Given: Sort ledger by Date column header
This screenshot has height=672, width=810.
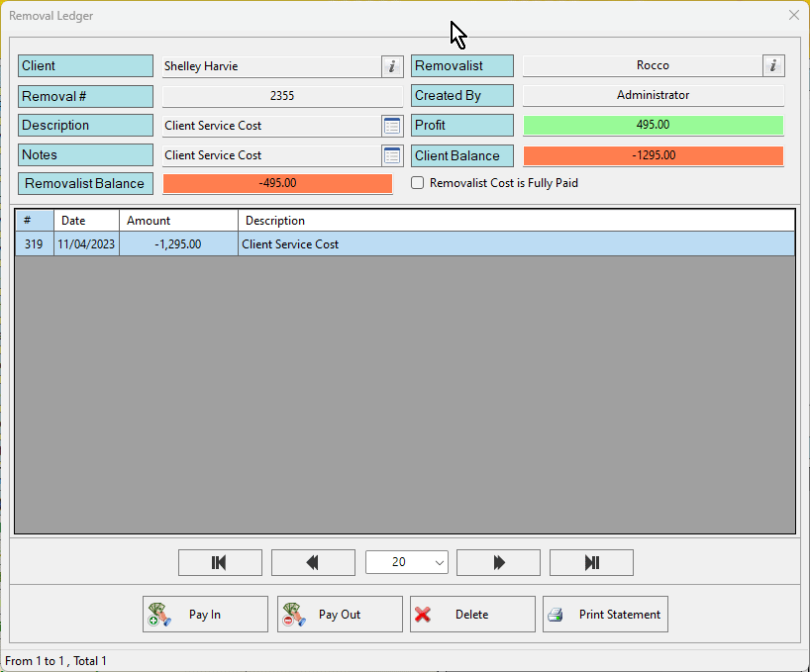Looking at the screenshot, I should tap(86, 221).
